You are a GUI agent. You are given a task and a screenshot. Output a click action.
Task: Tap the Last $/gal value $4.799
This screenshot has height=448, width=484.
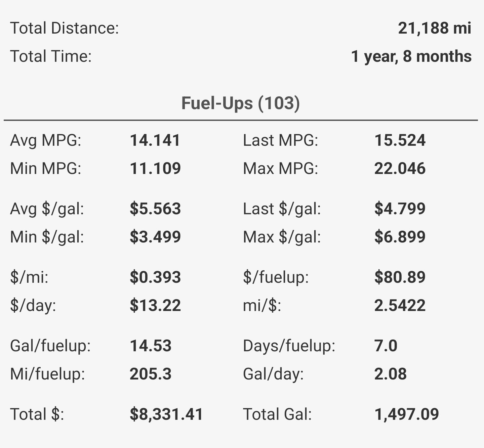point(400,209)
